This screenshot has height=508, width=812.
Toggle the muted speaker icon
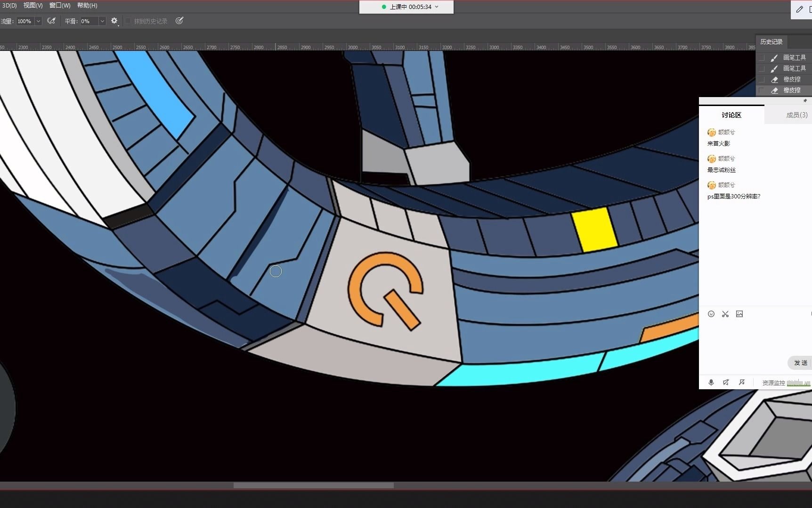tap(726, 383)
